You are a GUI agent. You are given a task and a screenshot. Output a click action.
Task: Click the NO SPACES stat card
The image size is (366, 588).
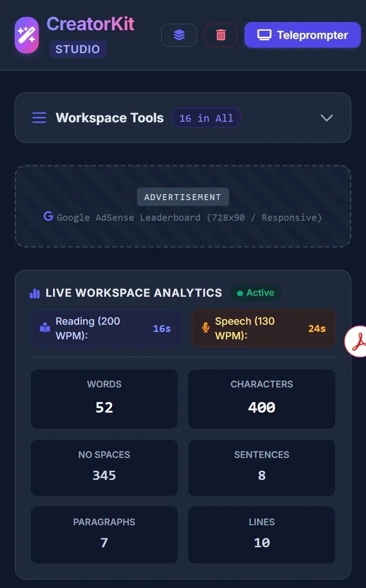pyautogui.click(x=104, y=468)
